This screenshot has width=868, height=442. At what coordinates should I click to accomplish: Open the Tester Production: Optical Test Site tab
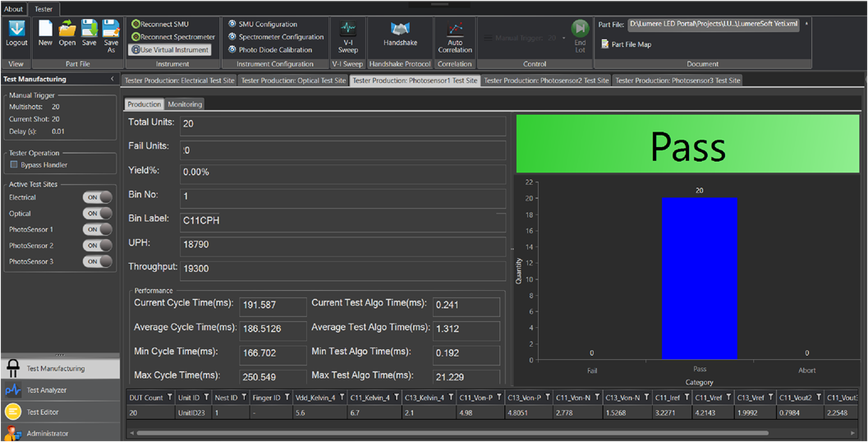tap(293, 81)
